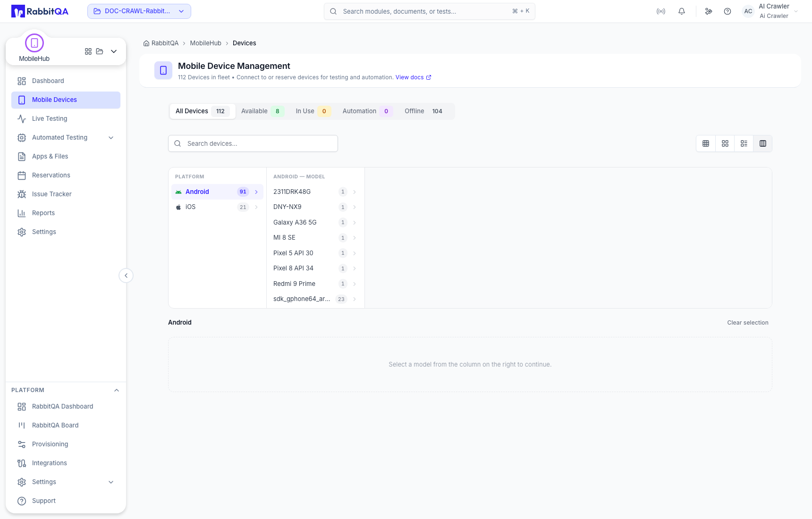Open the DOC-CRAWL-Rabbit project dropdown
Image resolution: width=812 pixels, height=519 pixels.
(139, 11)
